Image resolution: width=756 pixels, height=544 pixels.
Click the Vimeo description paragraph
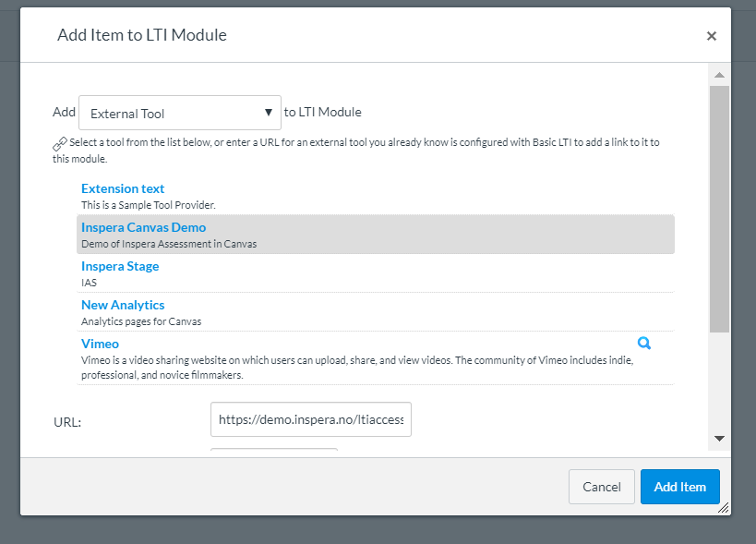357,368
